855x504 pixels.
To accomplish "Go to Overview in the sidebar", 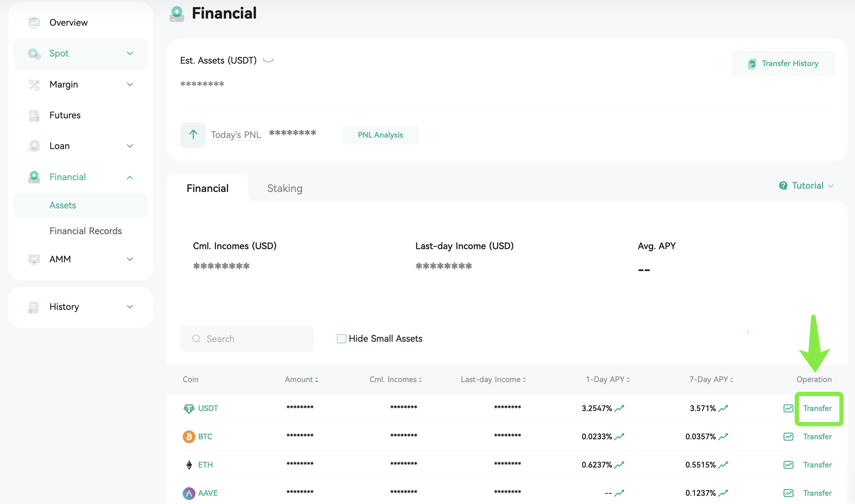I will coord(68,23).
